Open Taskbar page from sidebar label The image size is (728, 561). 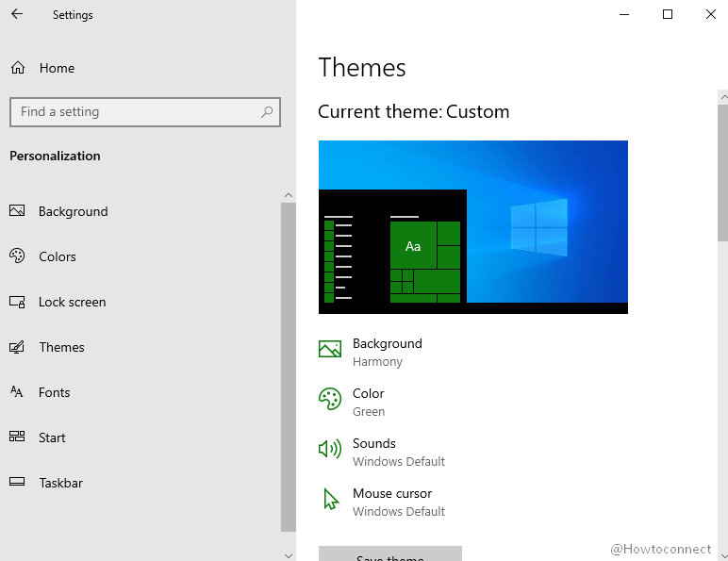point(60,483)
